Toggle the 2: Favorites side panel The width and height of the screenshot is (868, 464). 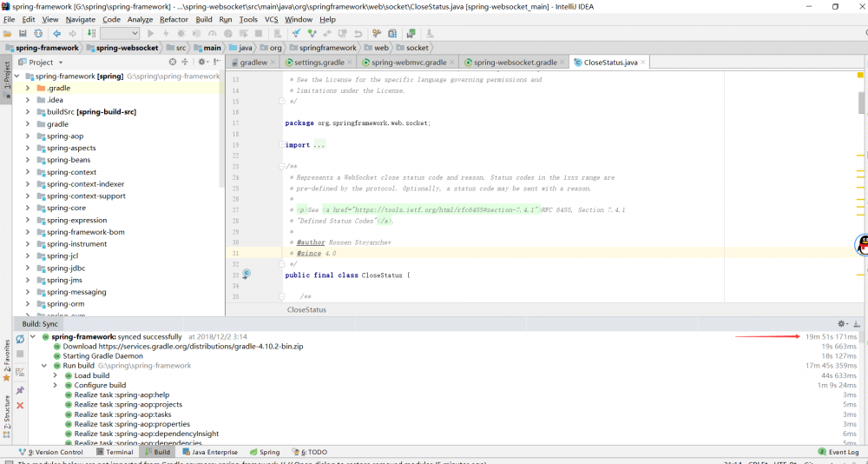click(x=6, y=352)
